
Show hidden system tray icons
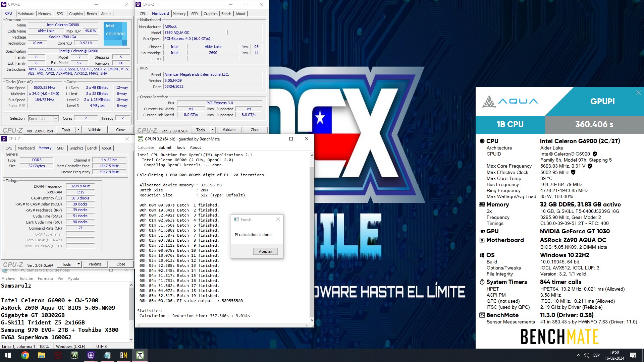pos(578,355)
